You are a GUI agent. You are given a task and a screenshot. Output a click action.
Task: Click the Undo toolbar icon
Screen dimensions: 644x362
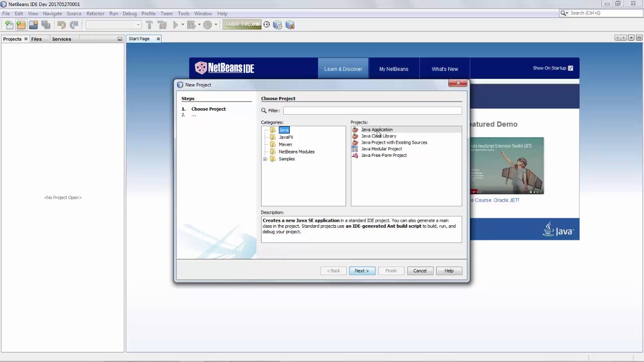point(61,25)
